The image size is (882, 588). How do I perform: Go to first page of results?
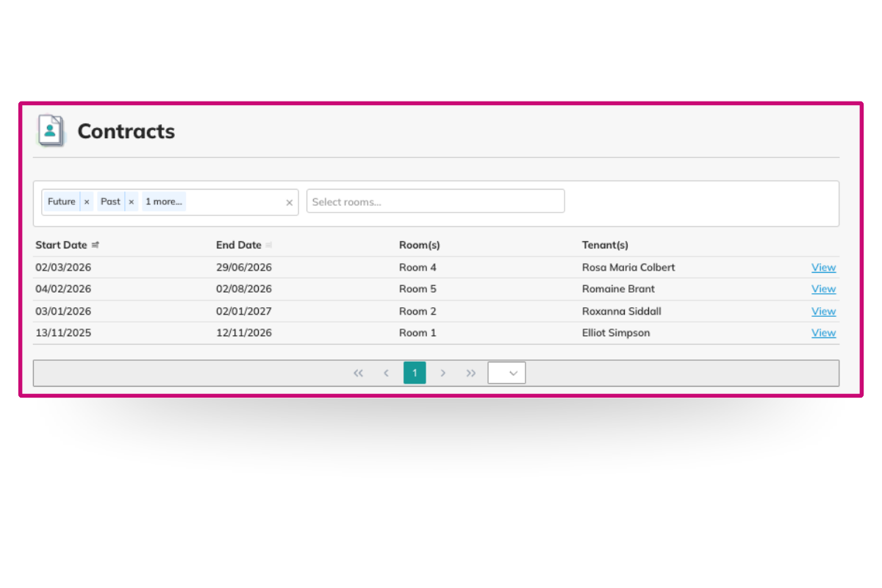tap(358, 373)
